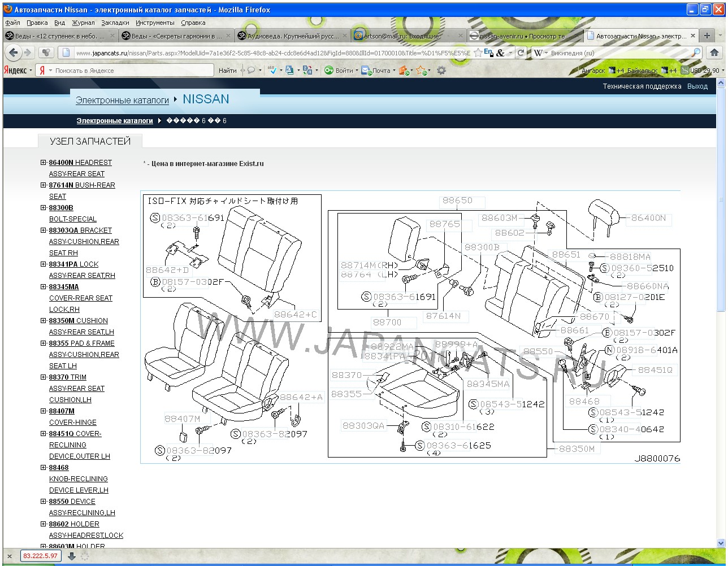Viewport: 728px width, 566px height.
Task: Expand the 88350M CUSHION node
Action: click(44, 320)
